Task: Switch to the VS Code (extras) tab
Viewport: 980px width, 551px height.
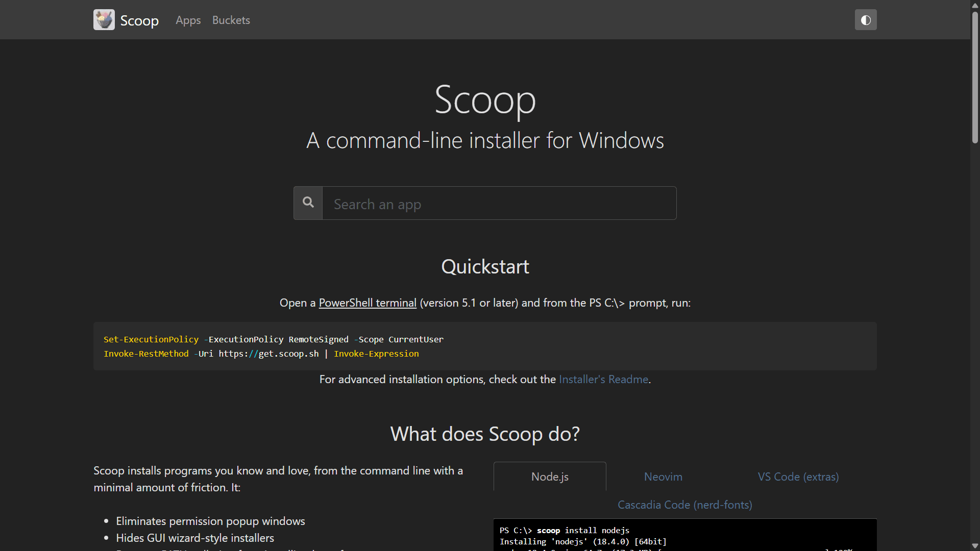Action: (x=798, y=477)
